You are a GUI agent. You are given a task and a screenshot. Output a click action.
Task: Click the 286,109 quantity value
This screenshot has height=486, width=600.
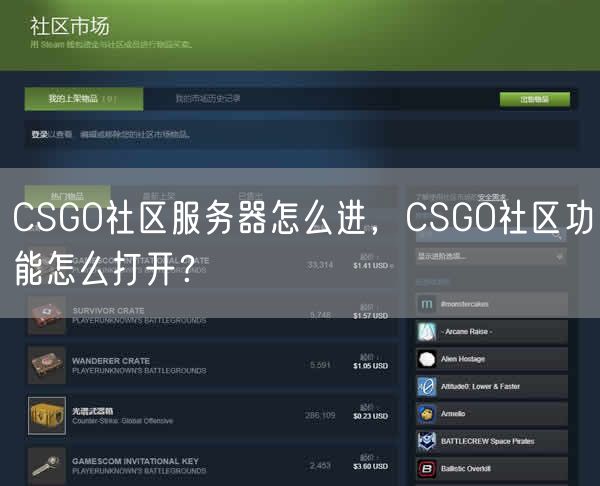point(320,415)
